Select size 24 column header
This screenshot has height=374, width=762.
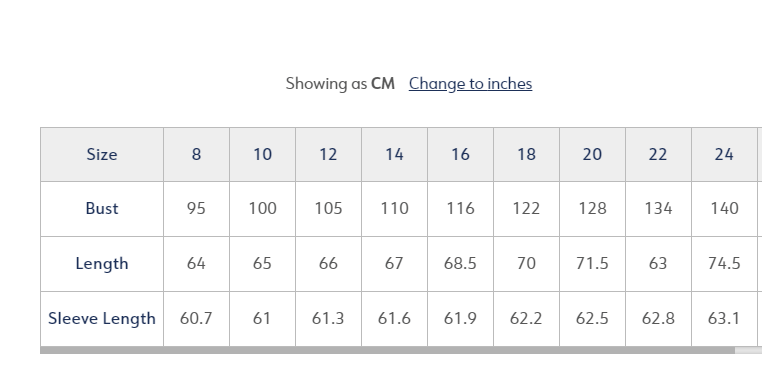[x=725, y=154]
